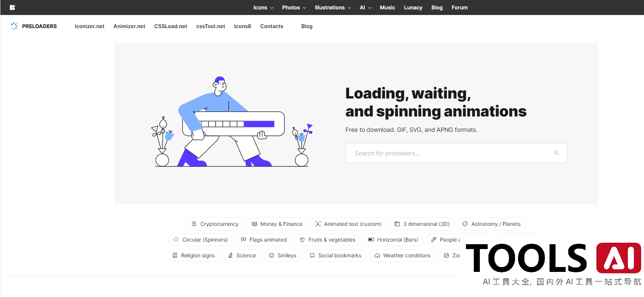Screen dimensions: 644x297
Task: Click the Circular (Spinners) icon
Action: click(x=176, y=240)
